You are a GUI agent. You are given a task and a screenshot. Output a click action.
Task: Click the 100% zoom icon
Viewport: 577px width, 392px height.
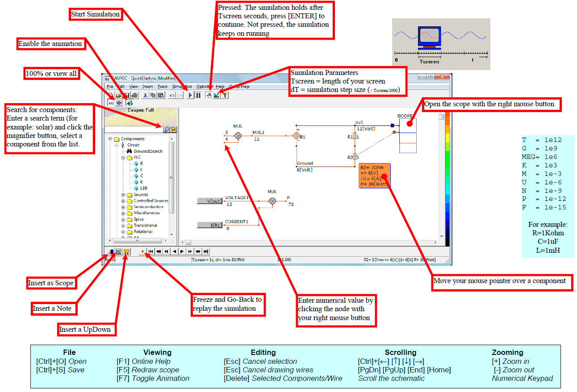(111, 103)
